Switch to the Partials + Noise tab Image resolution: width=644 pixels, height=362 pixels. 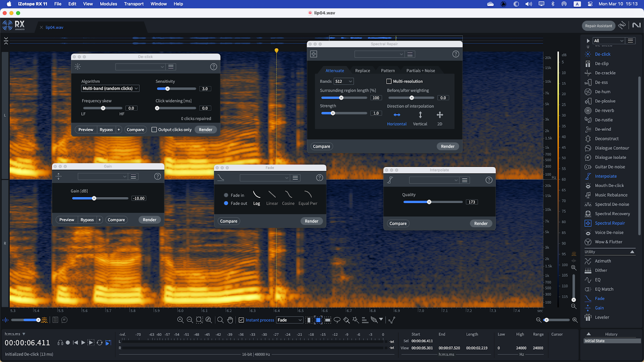pyautogui.click(x=420, y=71)
